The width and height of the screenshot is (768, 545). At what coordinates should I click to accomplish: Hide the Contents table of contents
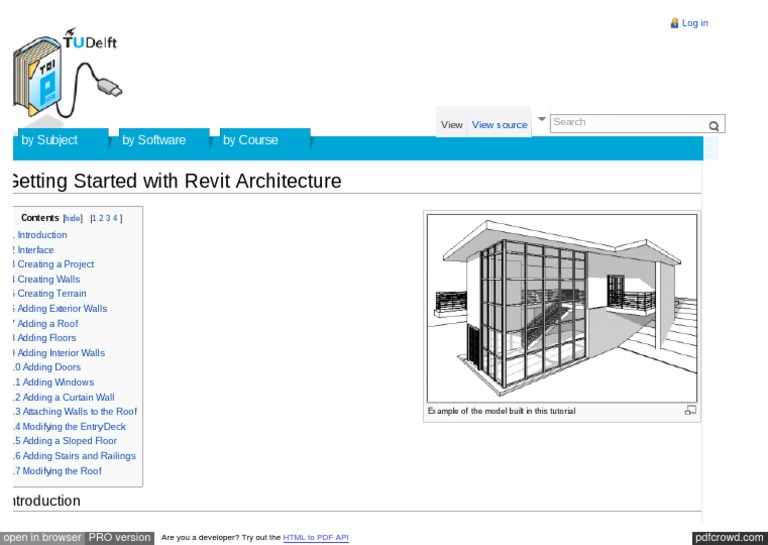coord(72,218)
